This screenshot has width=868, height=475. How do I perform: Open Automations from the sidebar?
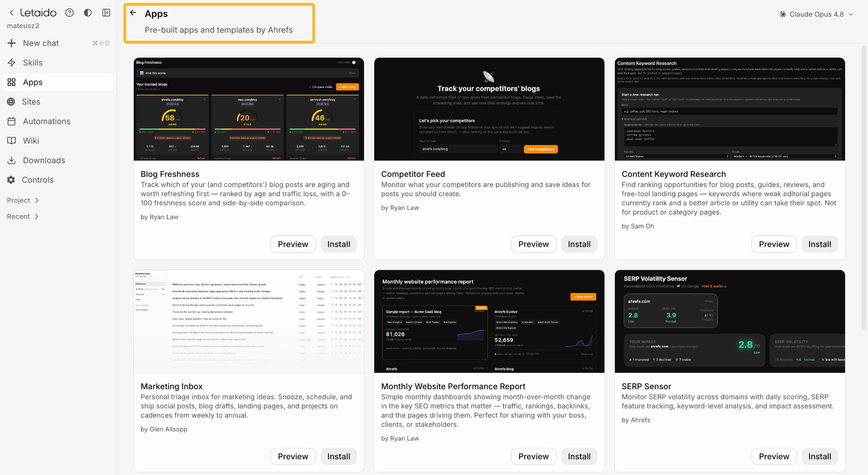pos(58,121)
